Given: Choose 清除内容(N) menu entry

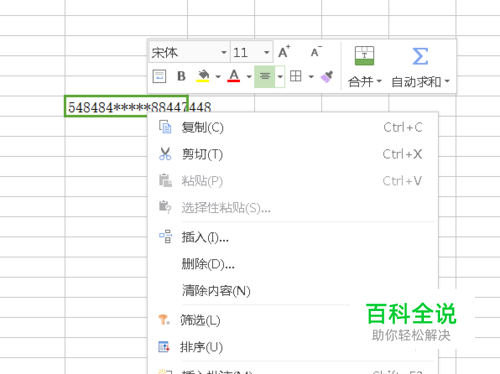Looking at the screenshot, I should pos(293,291).
